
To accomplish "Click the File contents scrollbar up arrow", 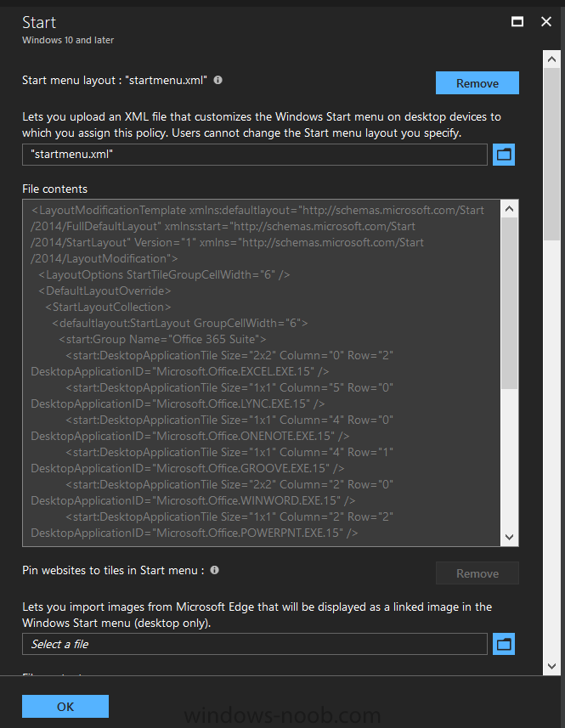I will [509, 209].
